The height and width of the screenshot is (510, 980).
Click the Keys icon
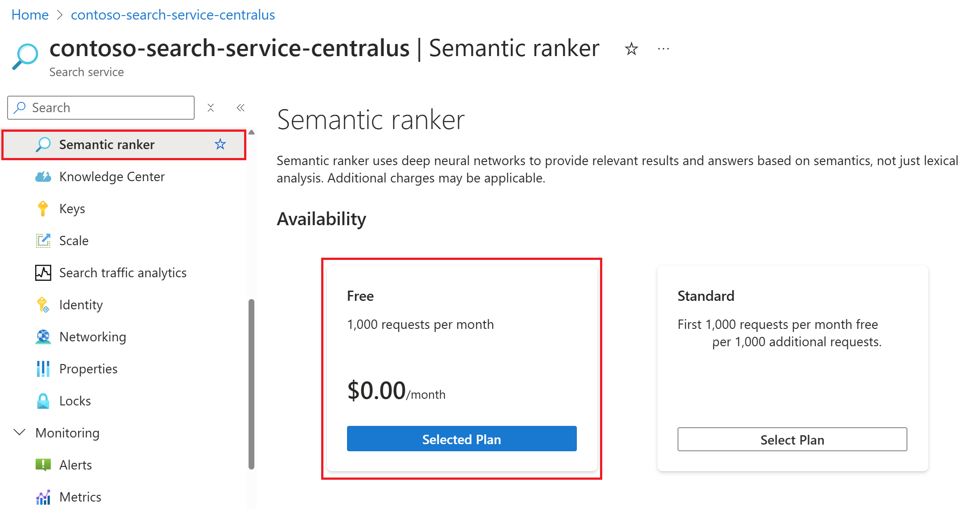click(41, 207)
